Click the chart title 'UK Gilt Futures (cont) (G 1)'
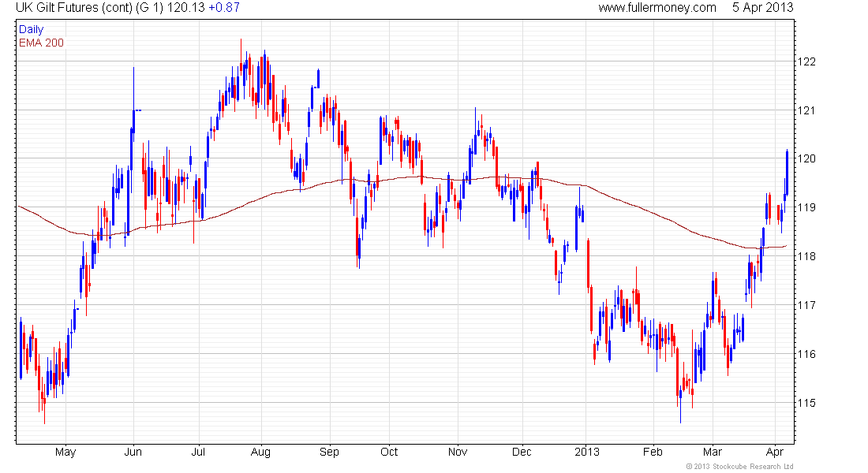 pyautogui.click(x=90, y=8)
